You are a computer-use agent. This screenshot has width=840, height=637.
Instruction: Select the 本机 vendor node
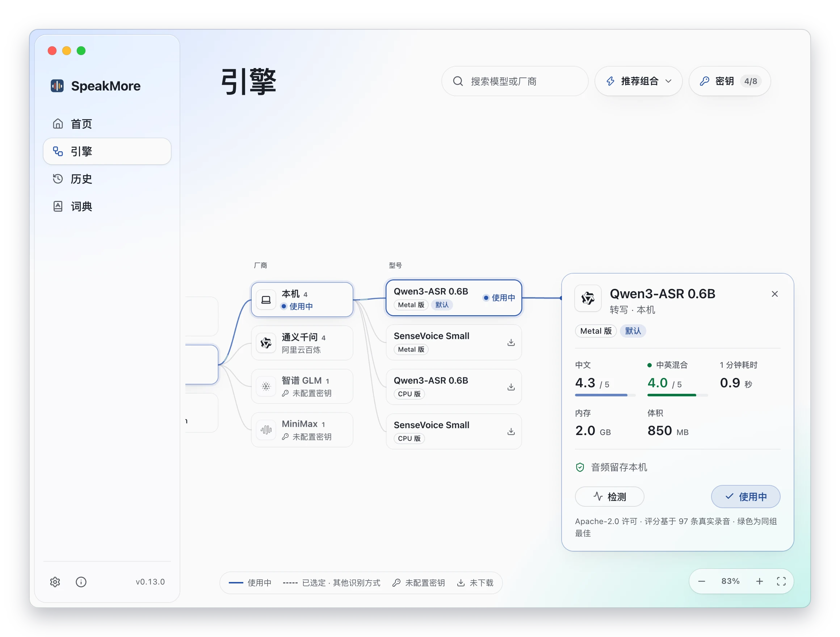(x=302, y=300)
